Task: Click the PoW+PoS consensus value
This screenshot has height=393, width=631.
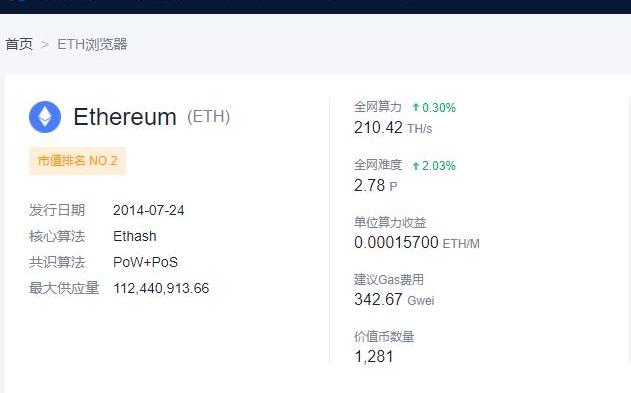Action: coord(145,262)
